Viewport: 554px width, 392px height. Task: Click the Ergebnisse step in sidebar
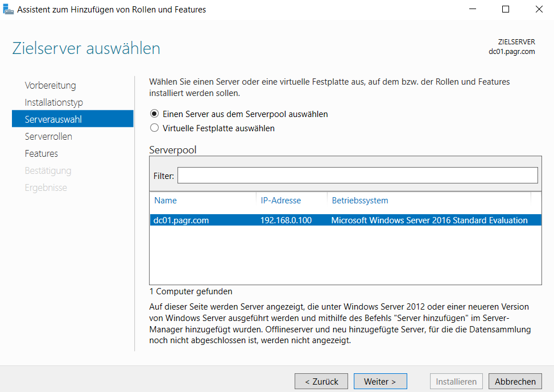point(46,187)
